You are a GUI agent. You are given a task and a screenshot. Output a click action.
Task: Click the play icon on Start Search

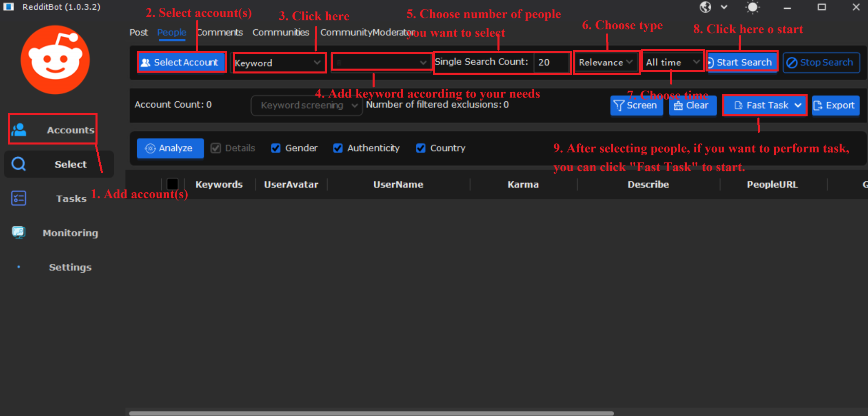tap(710, 63)
